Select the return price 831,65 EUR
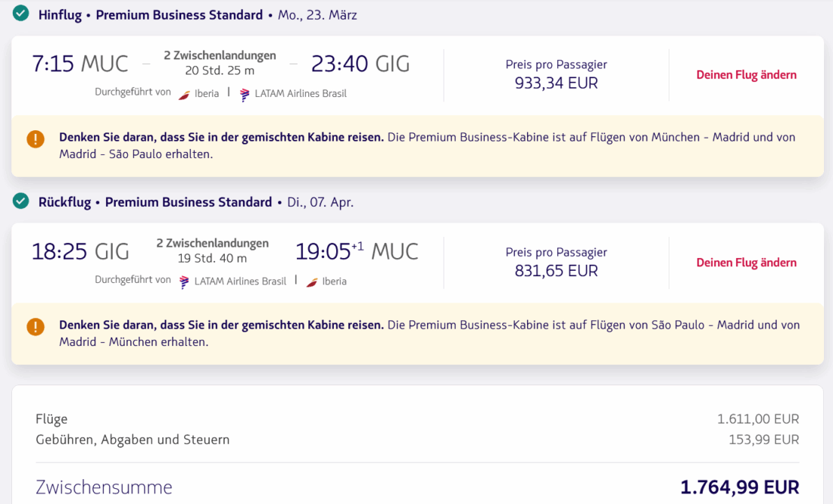This screenshot has height=504, width=833. [556, 271]
